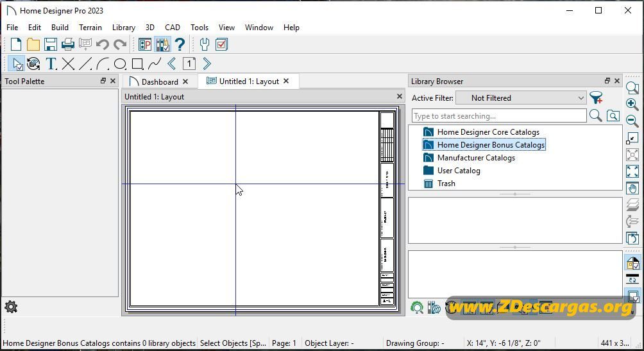This screenshot has width=644, height=351.
Task: Select the X-shaped CAD point tool
Action: pyautogui.click(x=68, y=64)
